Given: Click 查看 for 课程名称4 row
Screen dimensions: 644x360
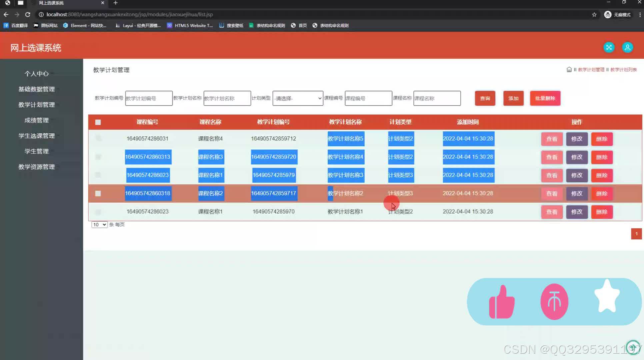Looking at the screenshot, I should pos(552,139).
